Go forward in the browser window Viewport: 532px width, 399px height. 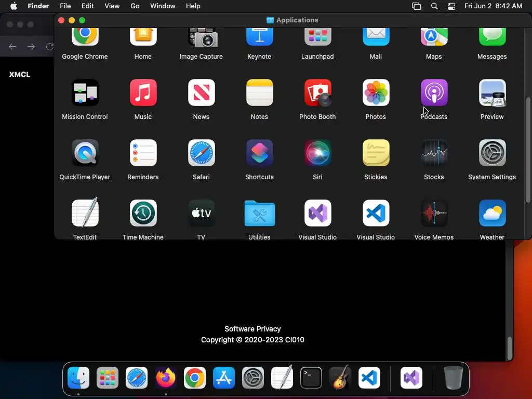coord(31,46)
